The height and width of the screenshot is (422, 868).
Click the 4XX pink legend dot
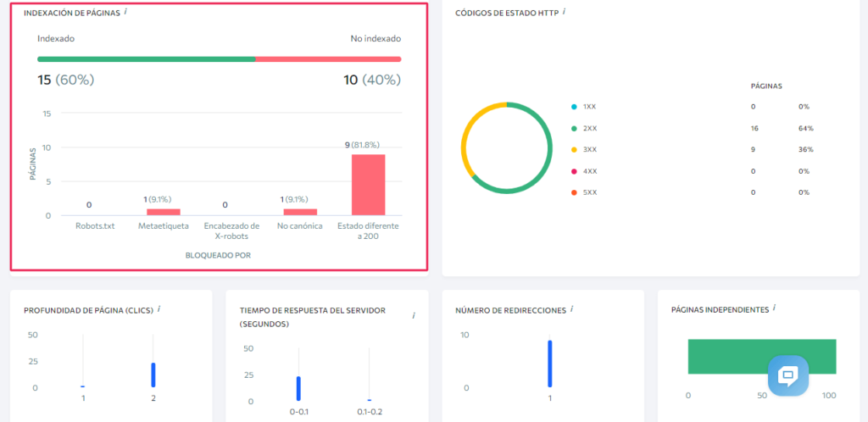pos(574,171)
